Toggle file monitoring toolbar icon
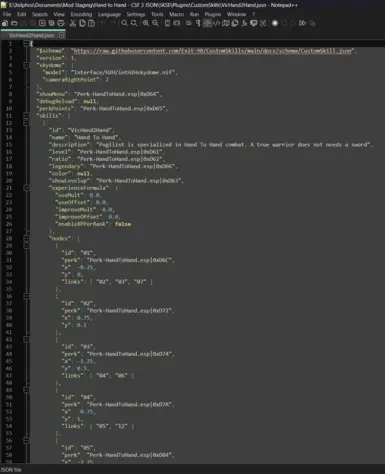The image size is (385, 474). coord(263,23)
